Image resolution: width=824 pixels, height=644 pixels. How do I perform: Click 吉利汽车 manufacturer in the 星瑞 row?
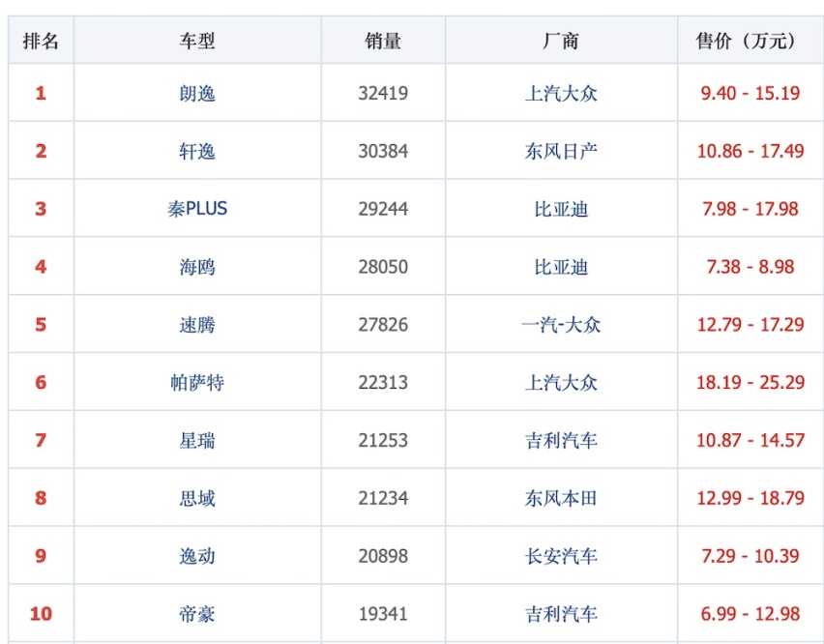coord(561,440)
